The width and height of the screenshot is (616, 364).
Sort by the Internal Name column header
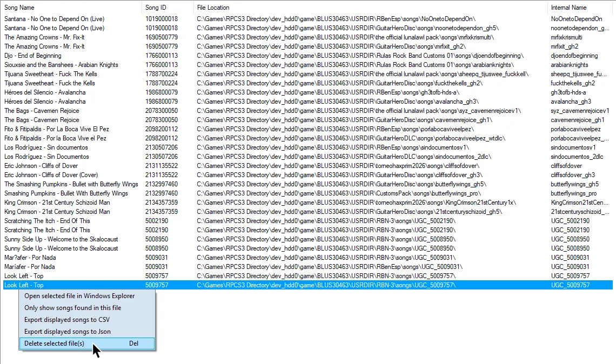click(581, 8)
